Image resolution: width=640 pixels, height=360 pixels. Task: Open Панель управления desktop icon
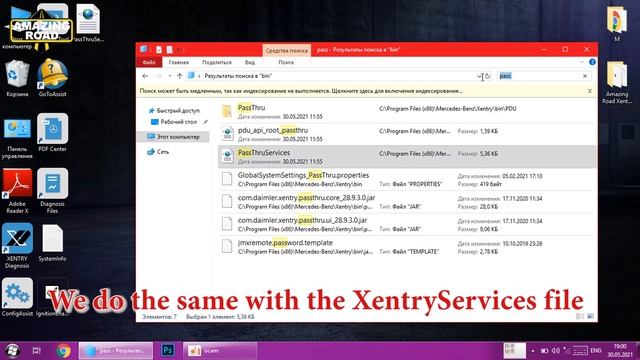click(17, 138)
